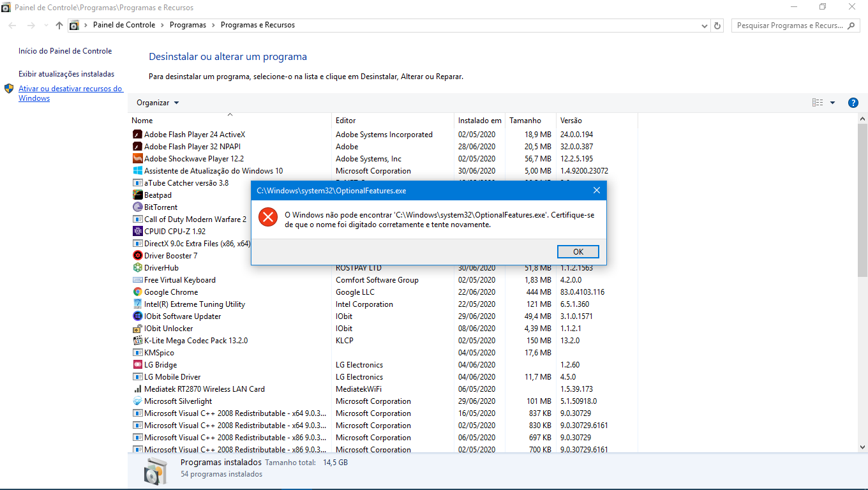This screenshot has height=490, width=868.
Task: Click the scrollbar up arrow
Action: pos(862,119)
